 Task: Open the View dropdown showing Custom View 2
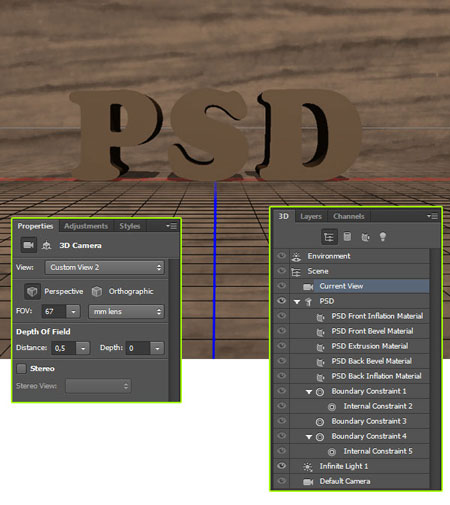click(105, 267)
